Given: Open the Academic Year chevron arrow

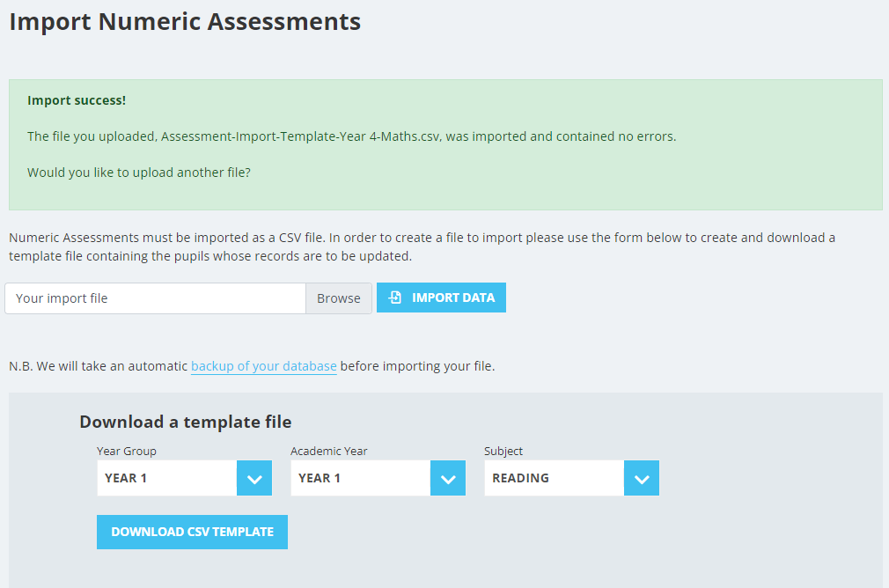Looking at the screenshot, I should (448, 479).
